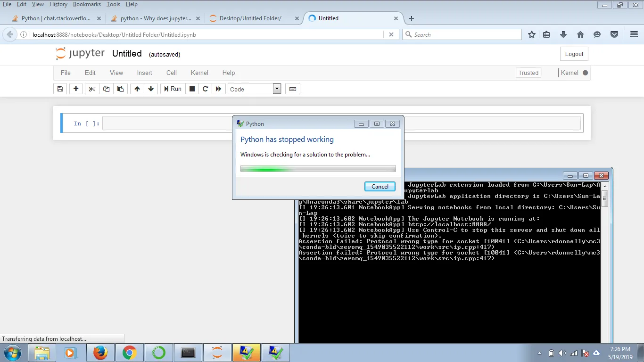Open the volume control in system tray

562,353
